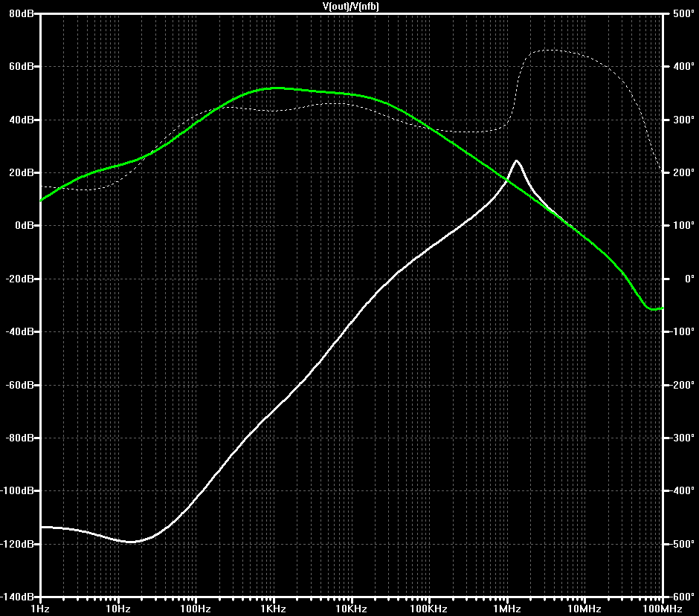
Task: Click the -100dB left axis label
Action: (x=17, y=491)
